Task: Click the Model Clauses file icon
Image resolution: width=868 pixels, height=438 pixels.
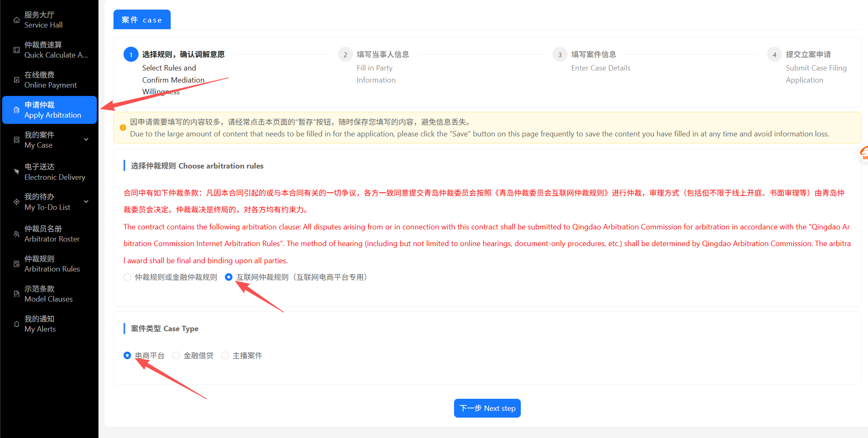Action: click(x=16, y=294)
